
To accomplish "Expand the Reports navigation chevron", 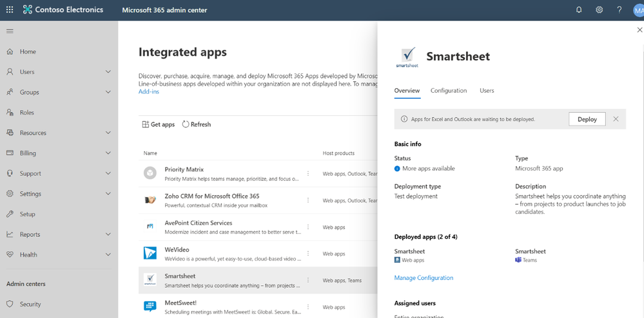I will (108, 234).
